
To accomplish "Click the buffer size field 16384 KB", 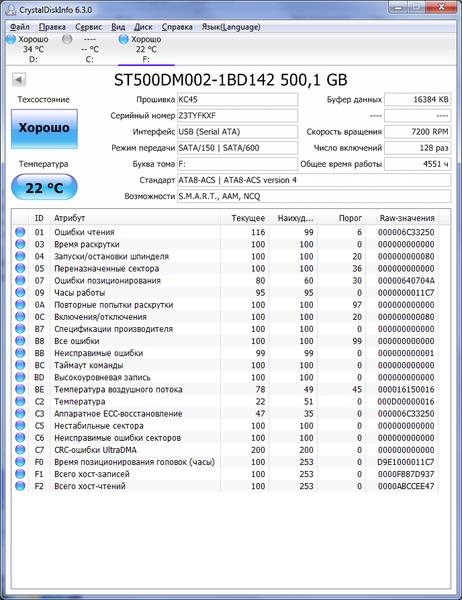I will point(418,99).
